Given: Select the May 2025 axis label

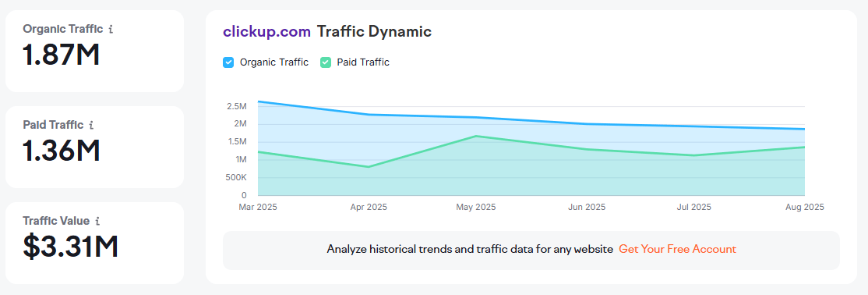Looking at the screenshot, I should [476, 208].
